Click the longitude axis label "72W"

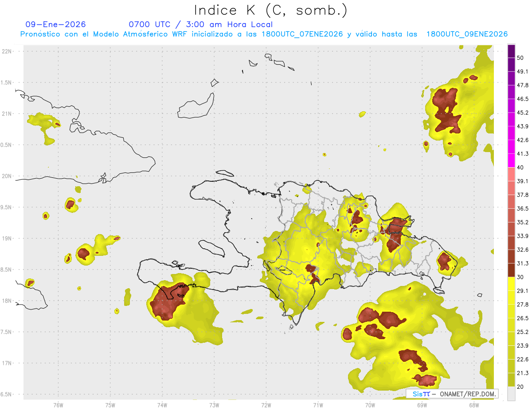tap(266, 405)
